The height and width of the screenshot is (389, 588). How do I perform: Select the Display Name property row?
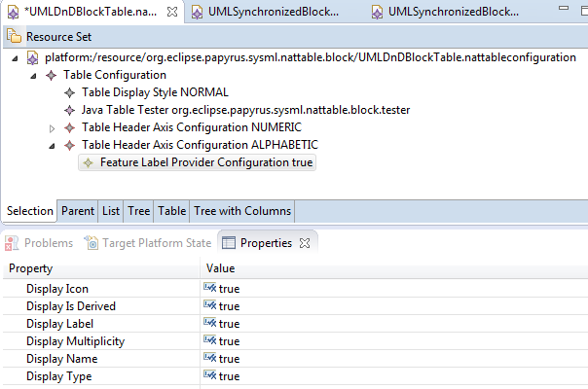click(295, 359)
